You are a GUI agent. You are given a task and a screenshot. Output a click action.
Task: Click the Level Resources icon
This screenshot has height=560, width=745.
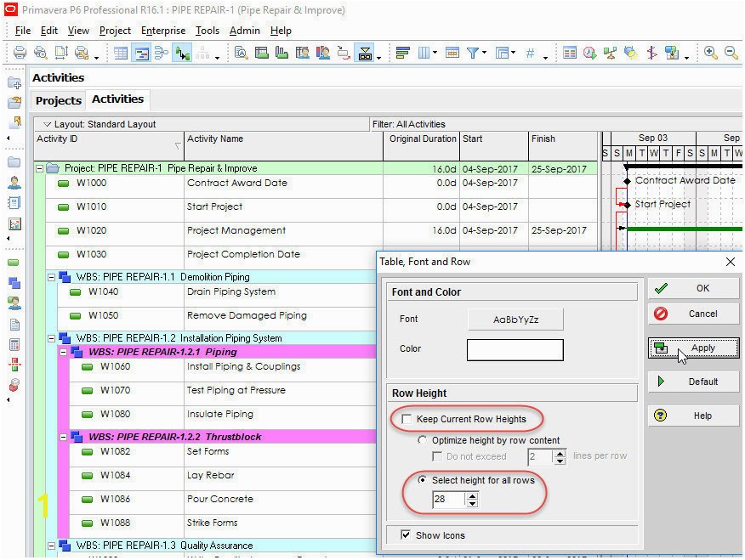click(610, 53)
